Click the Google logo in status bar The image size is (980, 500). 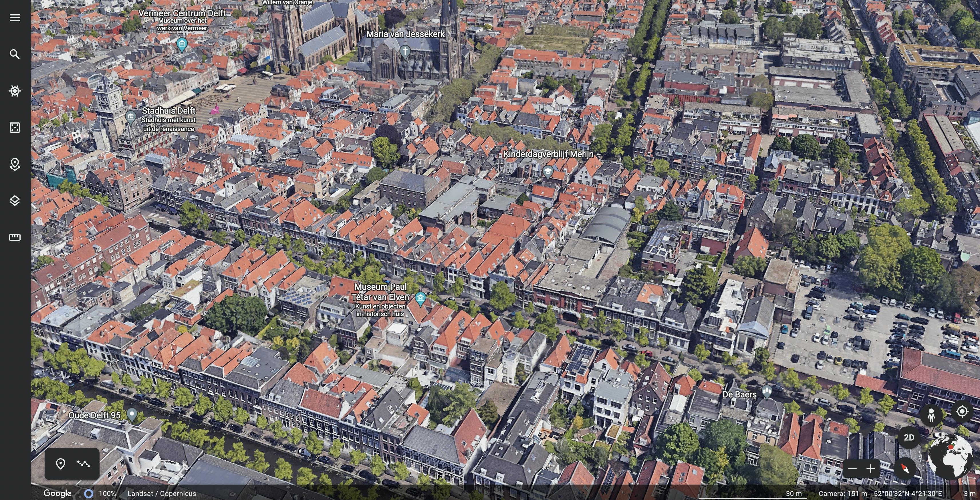(57, 493)
